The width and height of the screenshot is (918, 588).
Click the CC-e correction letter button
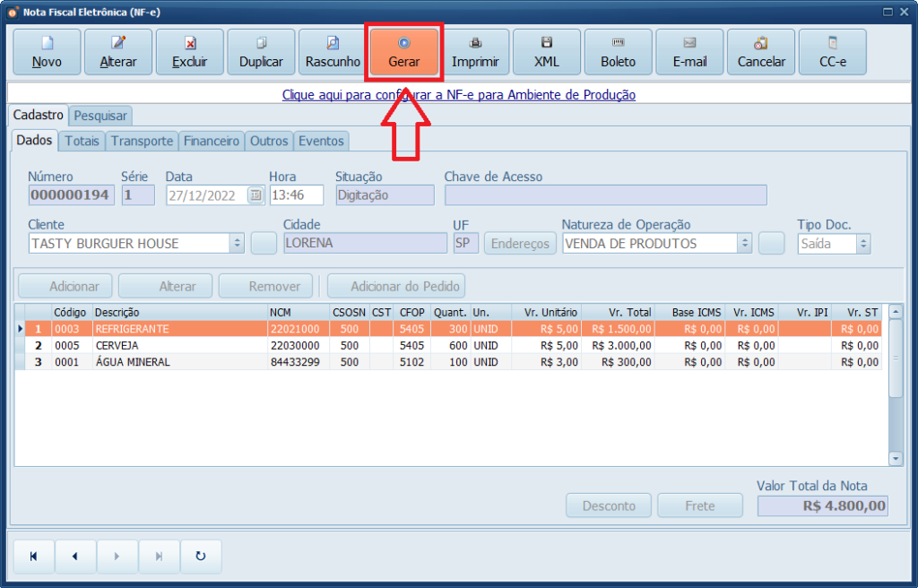(832, 52)
